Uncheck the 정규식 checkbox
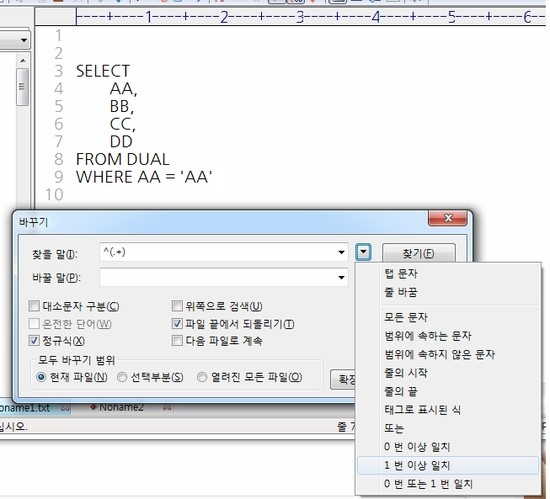Viewport: 550px width, 499px height. pos(34,340)
